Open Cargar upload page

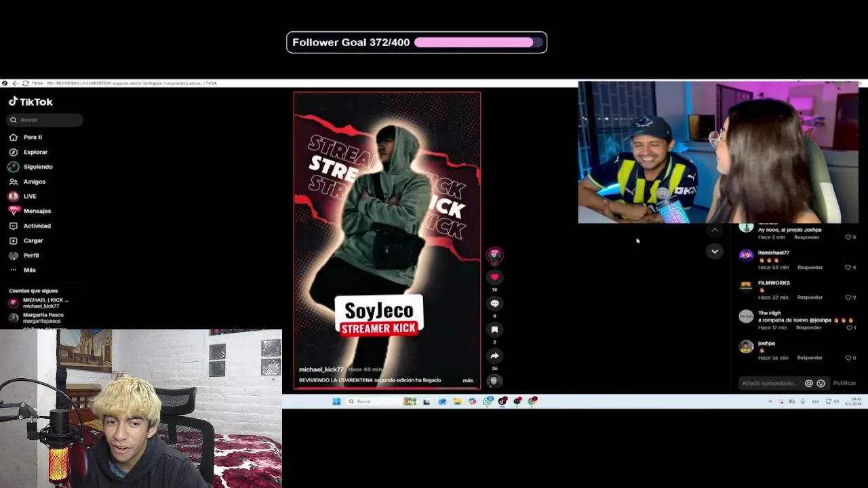tap(26, 241)
